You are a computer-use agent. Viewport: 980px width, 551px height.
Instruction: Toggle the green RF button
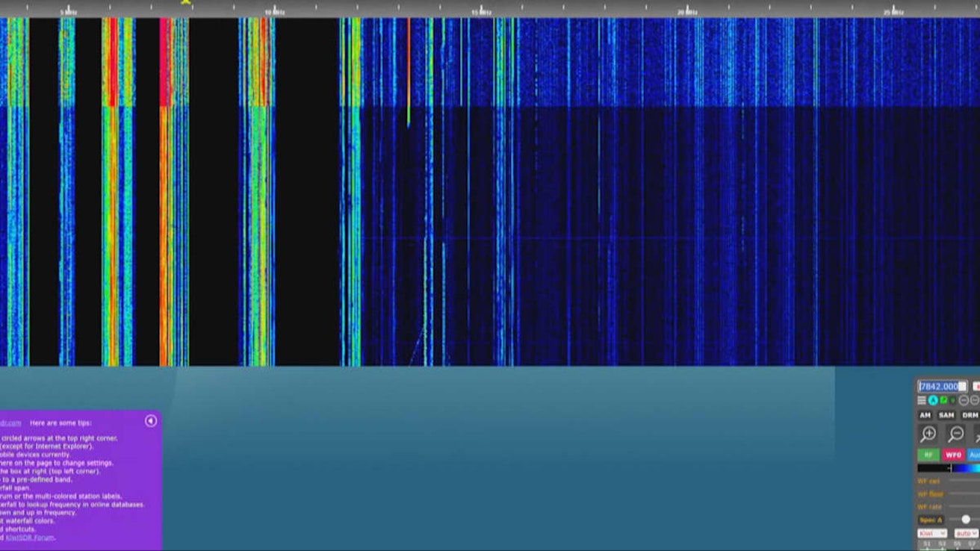pyautogui.click(x=928, y=453)
